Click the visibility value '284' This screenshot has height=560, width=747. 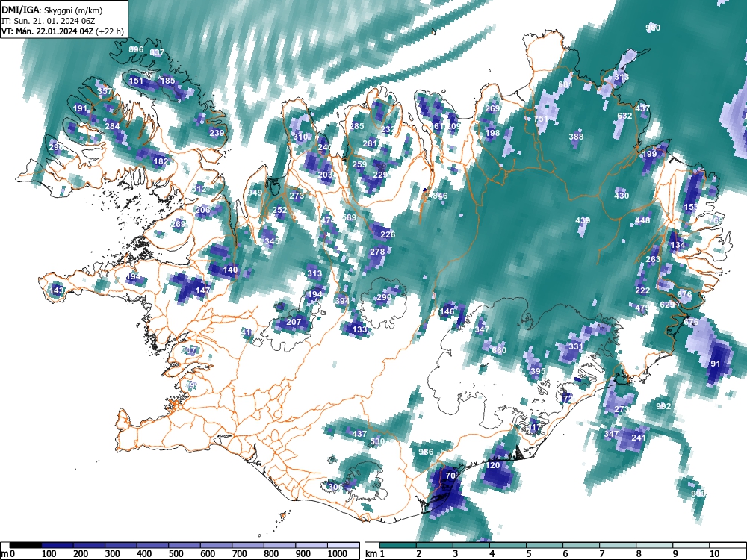113,126
